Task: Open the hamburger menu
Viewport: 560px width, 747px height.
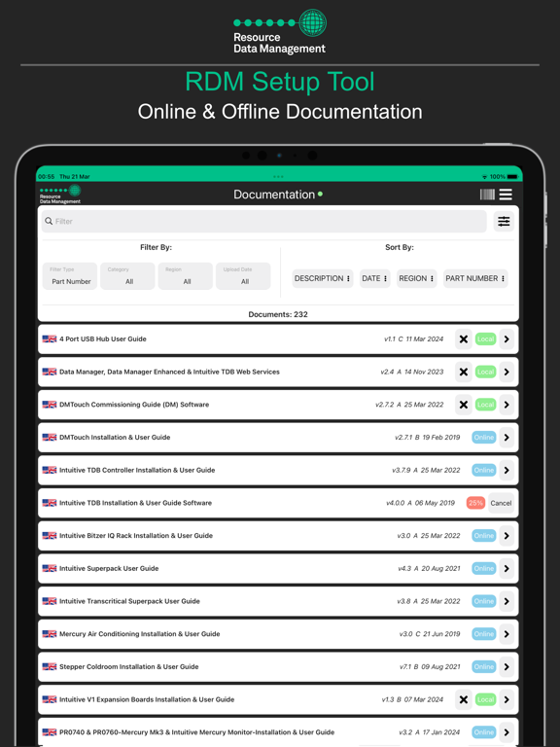Action: pyautogui.click(x=506, y=195)
